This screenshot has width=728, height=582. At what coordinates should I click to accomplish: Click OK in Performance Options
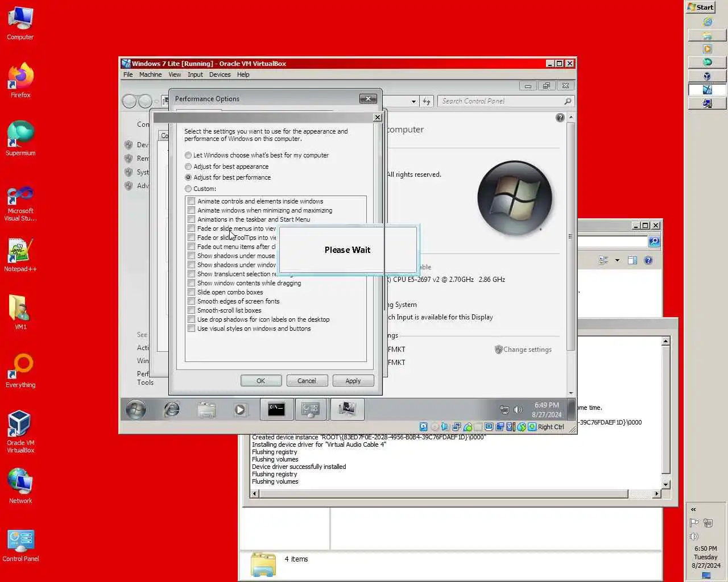(x=261, y=381)
